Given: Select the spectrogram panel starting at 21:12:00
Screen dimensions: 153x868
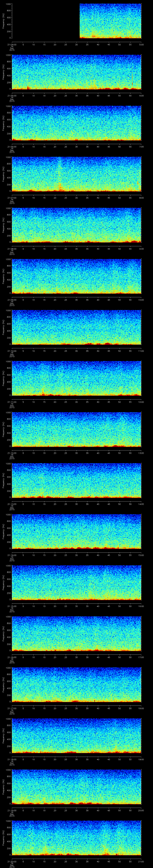Looking at the screenshot, I should 77,430.
